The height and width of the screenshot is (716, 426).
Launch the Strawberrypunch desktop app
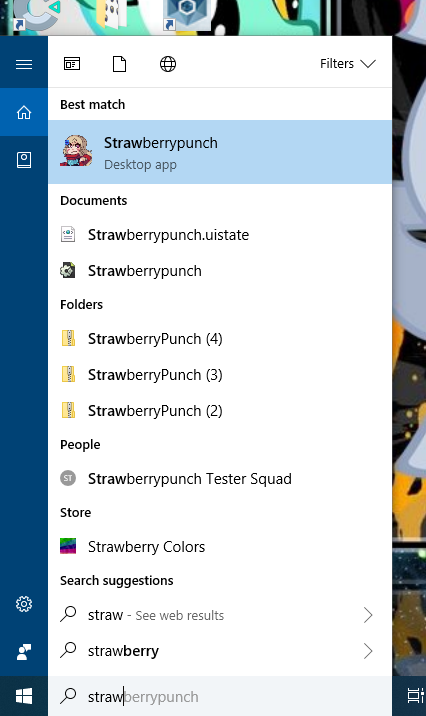click(220, 152)
